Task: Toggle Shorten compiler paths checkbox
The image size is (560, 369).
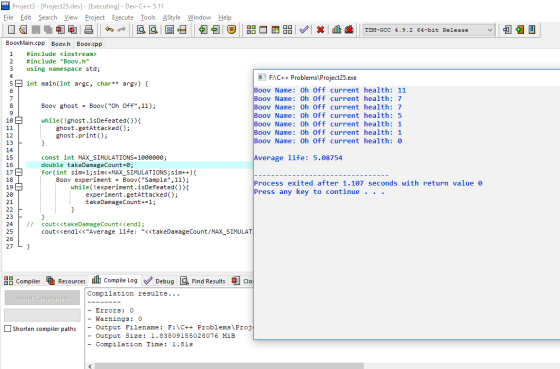Action: click(x=8, y=328)
